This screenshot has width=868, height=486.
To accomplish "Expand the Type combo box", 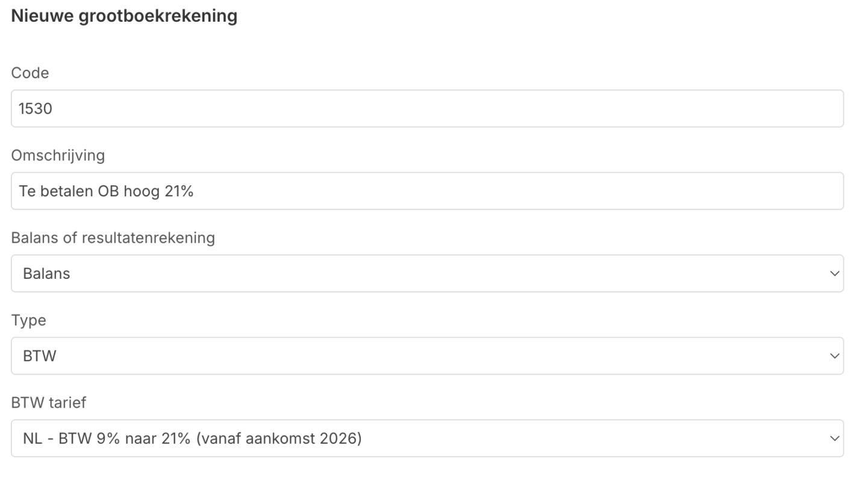I will coord(426,356).
